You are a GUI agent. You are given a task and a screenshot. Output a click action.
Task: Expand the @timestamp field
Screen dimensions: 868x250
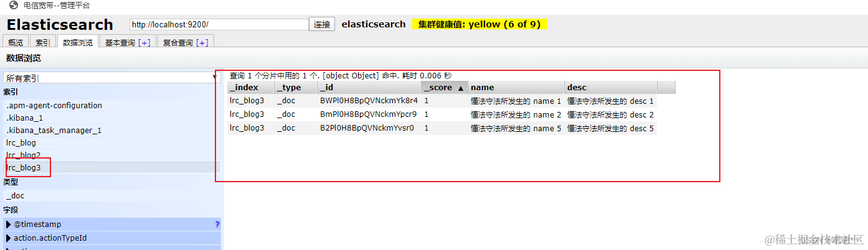tap(9, 225)
